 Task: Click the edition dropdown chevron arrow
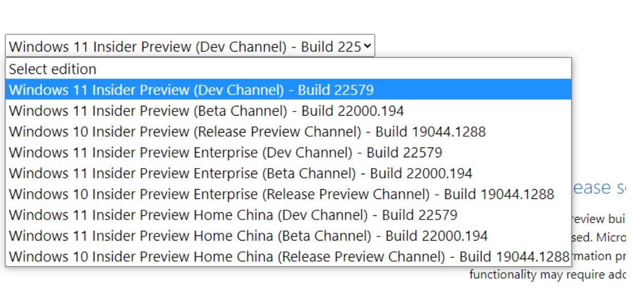pyautogui.click(x=367, y=46)
